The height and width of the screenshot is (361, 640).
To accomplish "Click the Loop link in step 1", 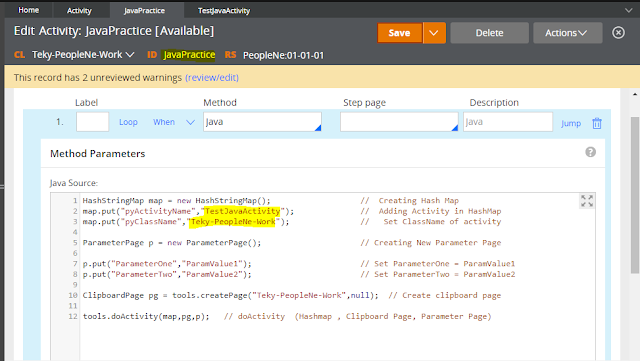I will coord(128,122).
